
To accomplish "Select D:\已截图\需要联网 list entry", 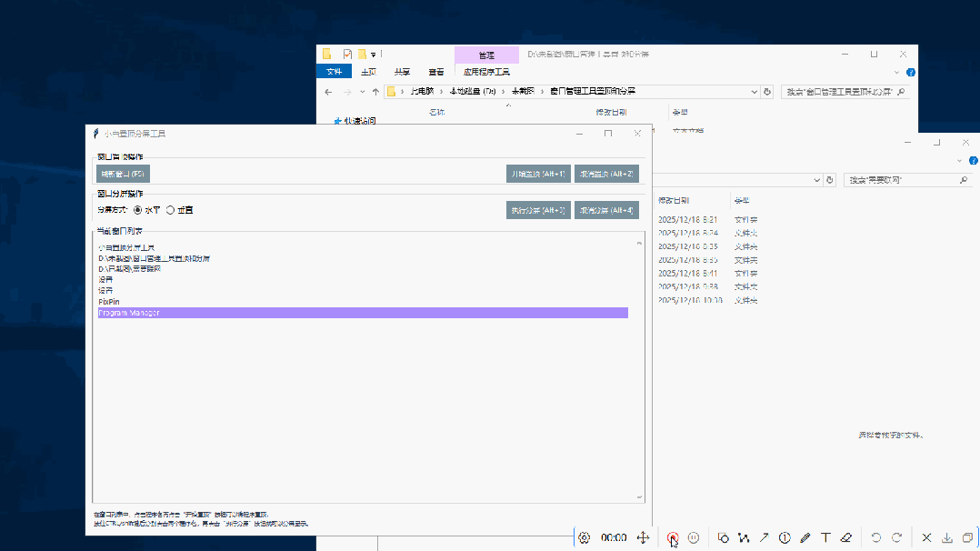I will [x=363, y=269].
